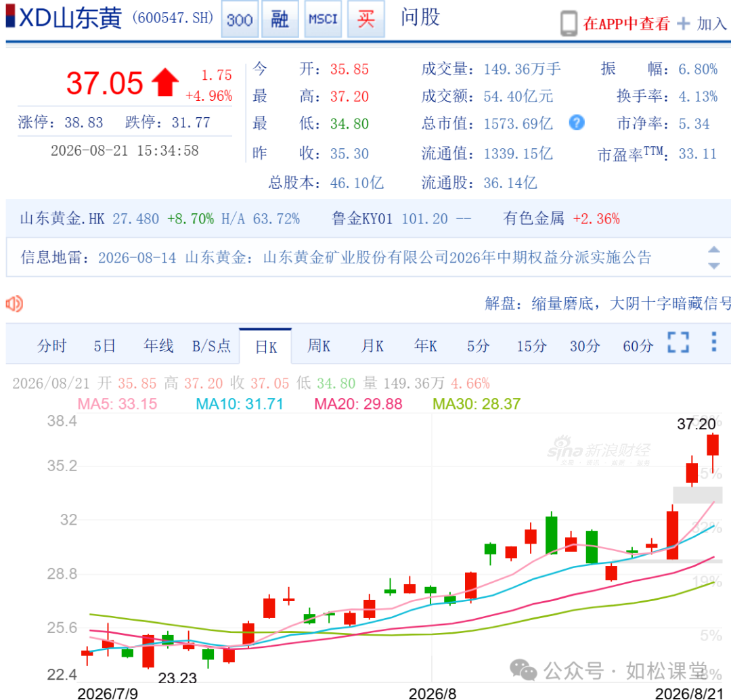Click the plus icon to add stock
This screenshot has width=731, height=700.
click(683, 23)
